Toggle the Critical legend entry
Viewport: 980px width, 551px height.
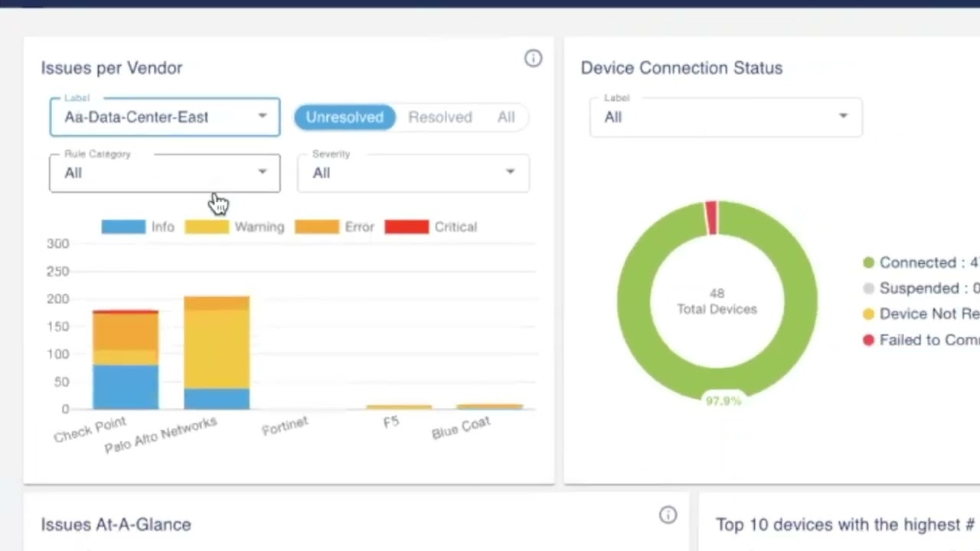(x=430, y=227)
